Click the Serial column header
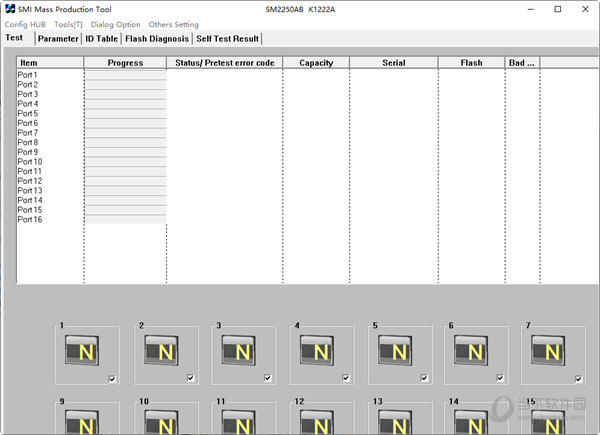Image resolution: width=600 pixels, height=435 pixels. click(394, 63)
